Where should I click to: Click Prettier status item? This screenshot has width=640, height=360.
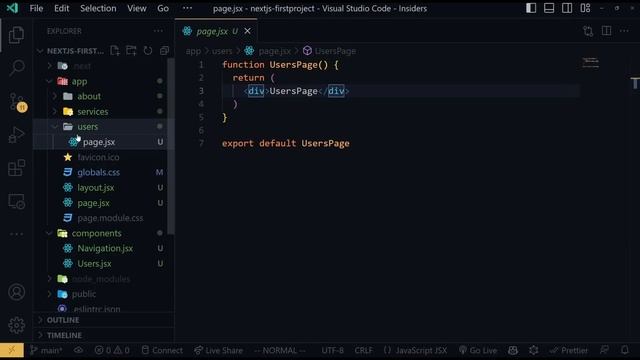click(x=569, y=350)
